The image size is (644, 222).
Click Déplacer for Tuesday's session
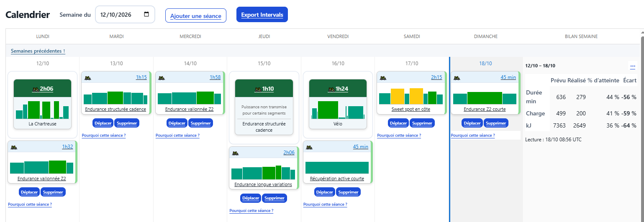point(103,123)
